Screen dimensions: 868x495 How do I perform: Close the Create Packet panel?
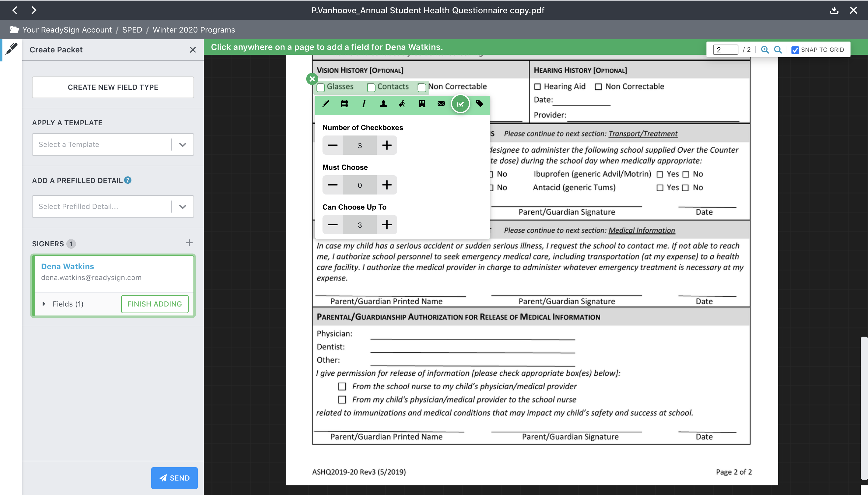tap(193, 50)
